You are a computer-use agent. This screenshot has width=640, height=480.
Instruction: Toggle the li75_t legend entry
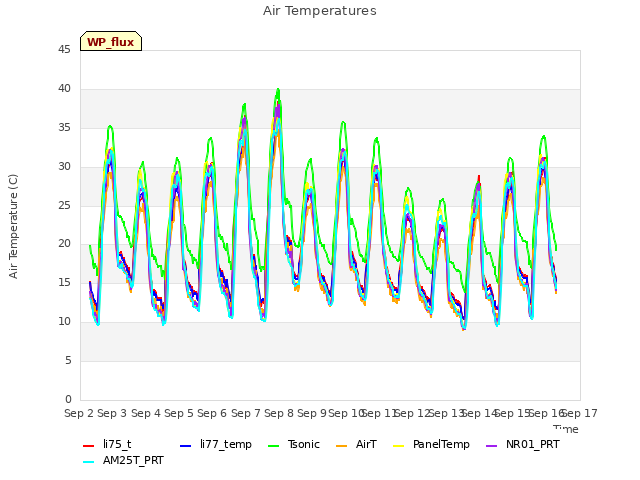[107, 444]
